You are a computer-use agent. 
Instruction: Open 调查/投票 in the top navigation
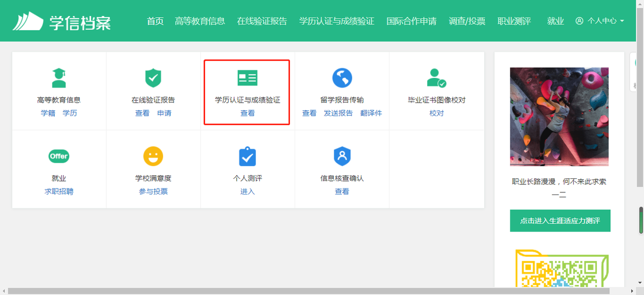point(467,21)
